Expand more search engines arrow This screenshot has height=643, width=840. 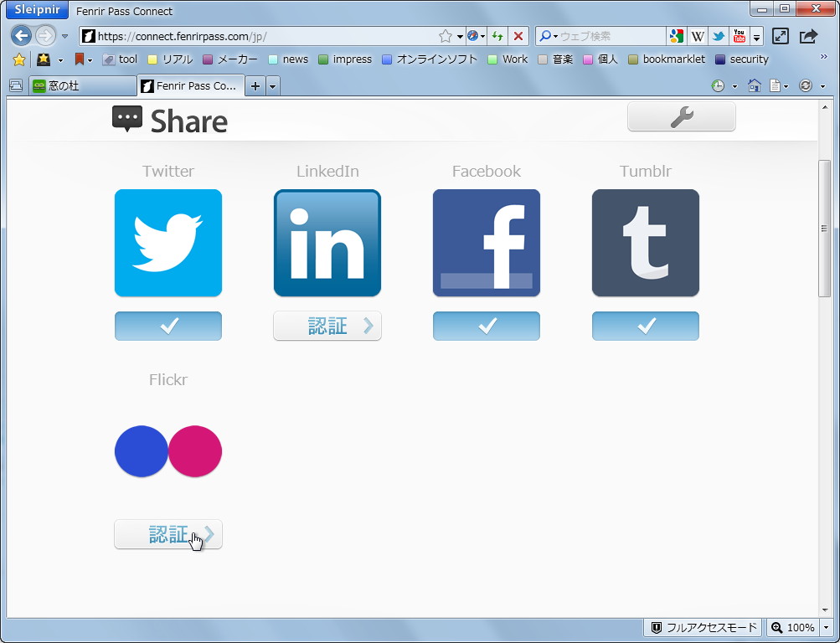(x=756, y=37)
